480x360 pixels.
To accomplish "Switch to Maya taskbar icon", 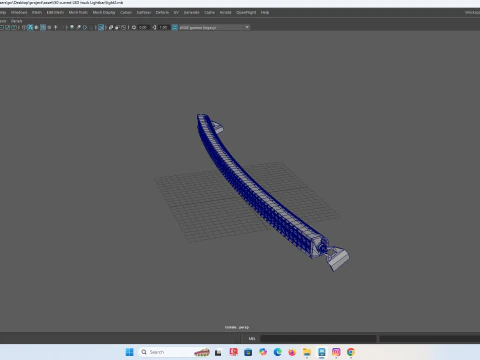I will pyautogui.click(x=321, y=352).
